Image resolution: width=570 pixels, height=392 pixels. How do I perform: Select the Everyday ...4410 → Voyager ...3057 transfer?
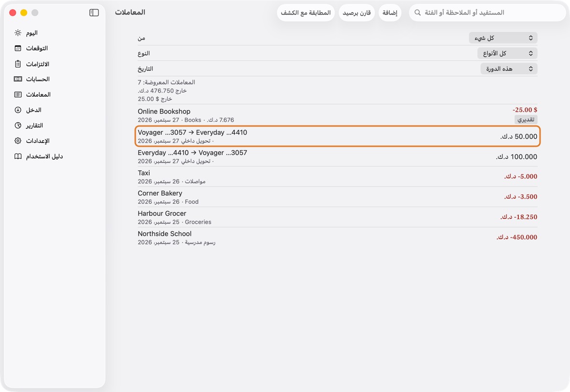337,156
